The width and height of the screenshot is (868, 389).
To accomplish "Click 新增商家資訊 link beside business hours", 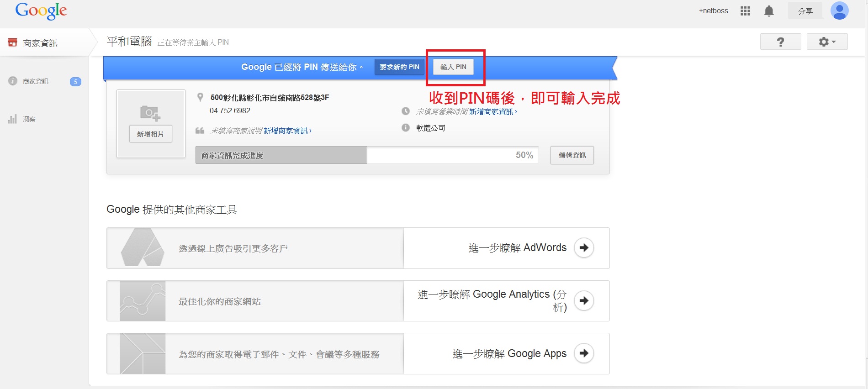I will (x=493, y=112).
